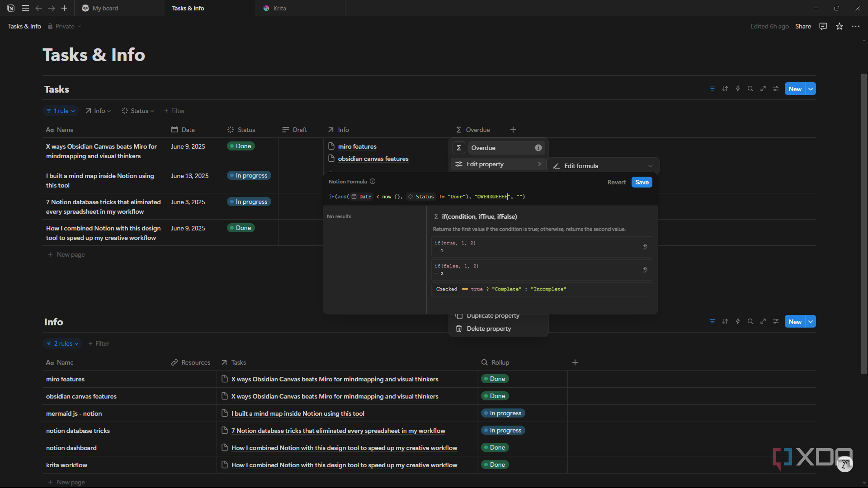Click the page vertical scrollbar

point(864,224)
